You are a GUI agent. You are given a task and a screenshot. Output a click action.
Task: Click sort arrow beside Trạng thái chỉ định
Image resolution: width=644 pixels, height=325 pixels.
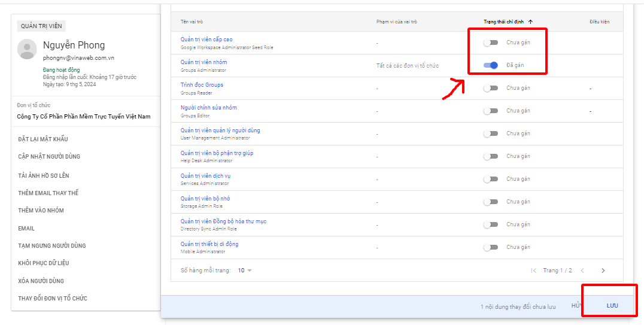(530, 22)
